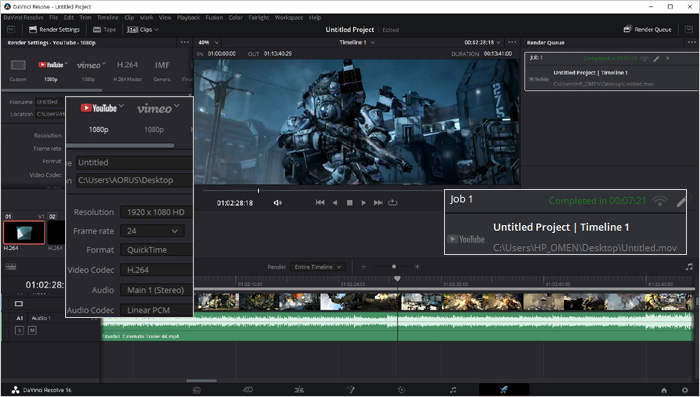This screenshot has height=397, width=700.
Task: Click the timeline bottom horizontal scrollbar
Action: (x=201, y=381)
